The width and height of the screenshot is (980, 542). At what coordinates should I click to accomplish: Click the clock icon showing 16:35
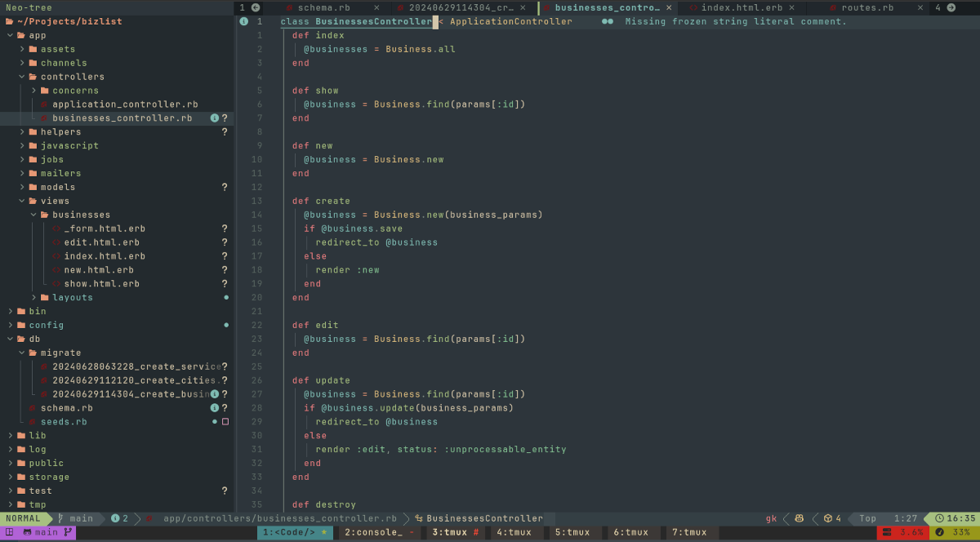click(940, 518)
